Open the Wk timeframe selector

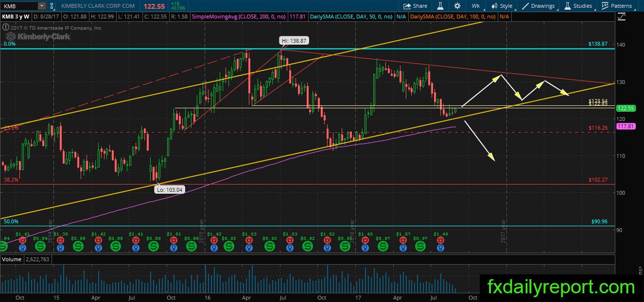[x=475, y=6]
